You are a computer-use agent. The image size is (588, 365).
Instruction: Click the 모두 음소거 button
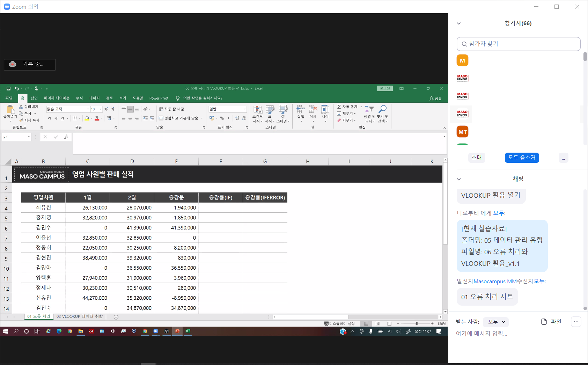click(522, 158)
